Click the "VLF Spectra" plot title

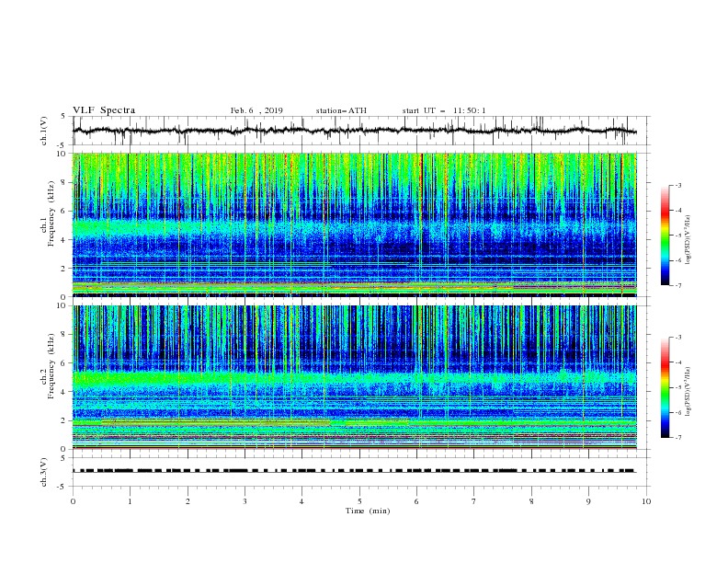[104, 110]
